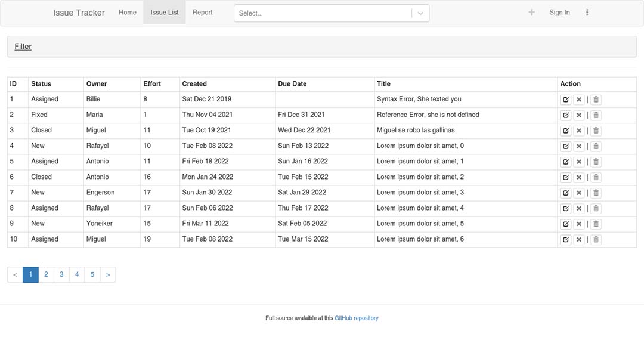Click the Select search box
The width and height of the screenshot is (644, 362).
[x=322, y=13]
